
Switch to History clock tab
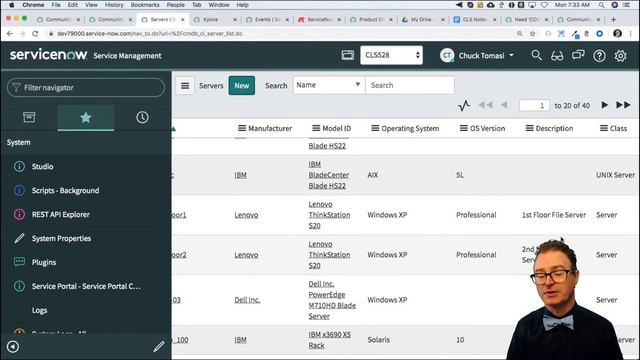(x=142, y=118)
